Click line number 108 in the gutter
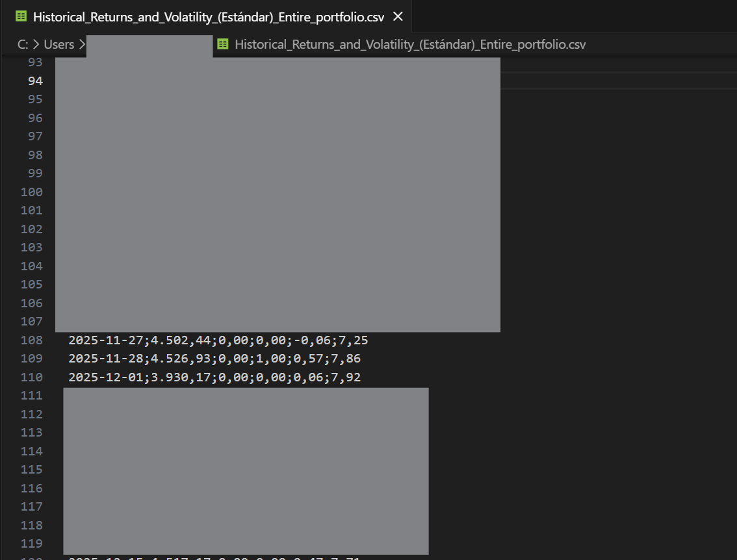The height and width of the screenshot is (560, 737). (x=32, y=340)
